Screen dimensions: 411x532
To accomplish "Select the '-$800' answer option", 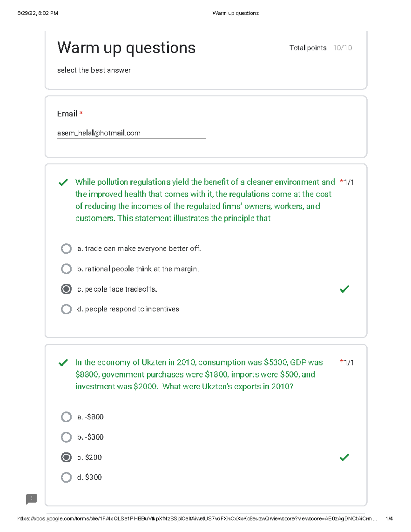I will click(66, 417).
